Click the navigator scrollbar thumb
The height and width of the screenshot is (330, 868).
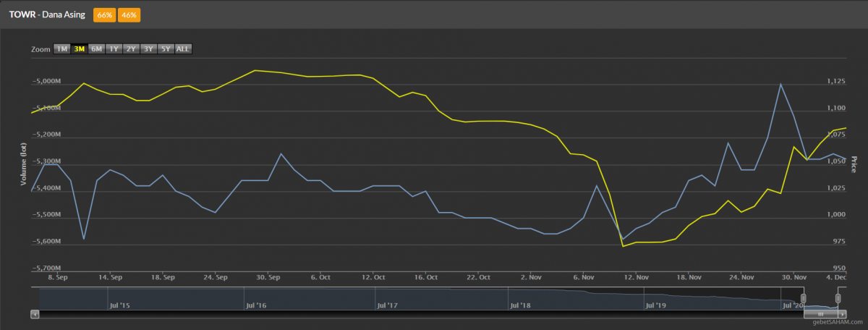820,314
